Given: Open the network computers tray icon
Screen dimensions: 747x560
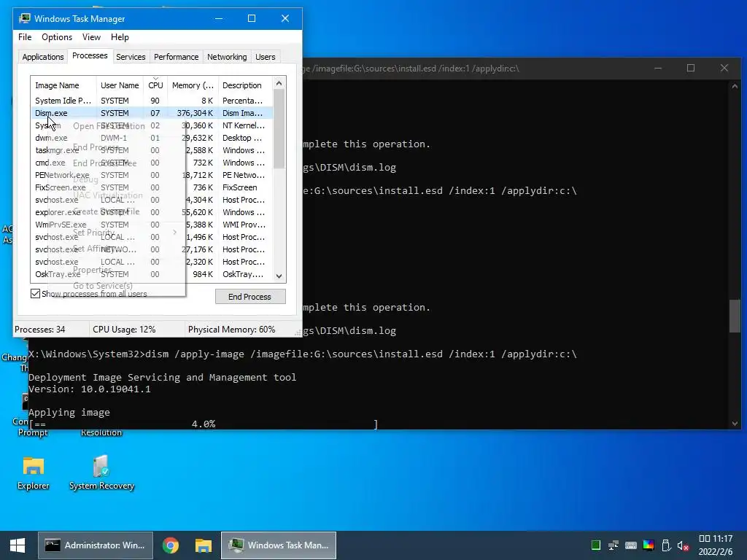Looking at the screenshot, I should (x=613, y=545).
